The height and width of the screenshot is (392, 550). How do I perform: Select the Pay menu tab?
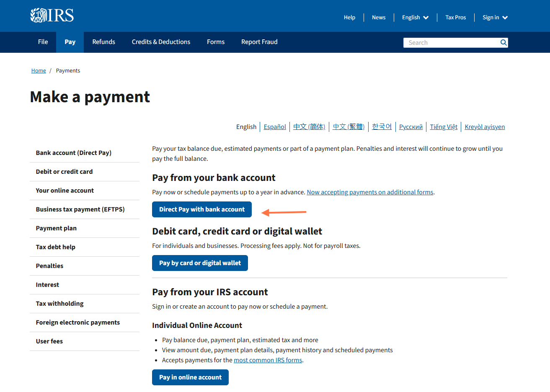click(x=70, y=42)
